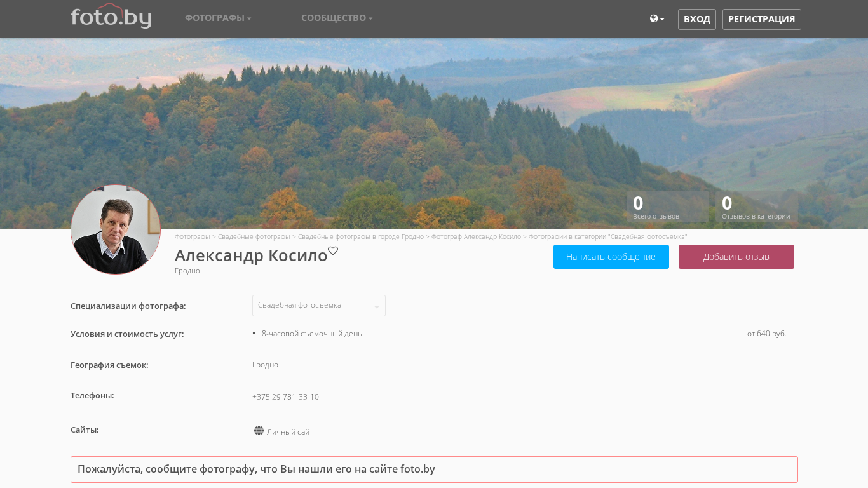868x488 pixels.
Task: Click the city label Гродно under the name
Action: pos(187,271)
